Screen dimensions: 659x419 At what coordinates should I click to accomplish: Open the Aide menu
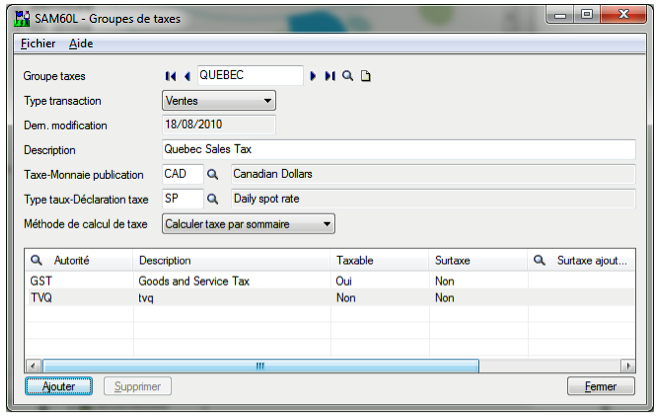(81, 44)
